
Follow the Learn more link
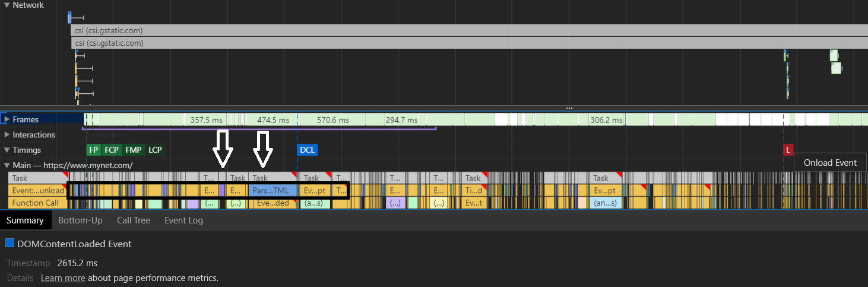pos(63,278)
